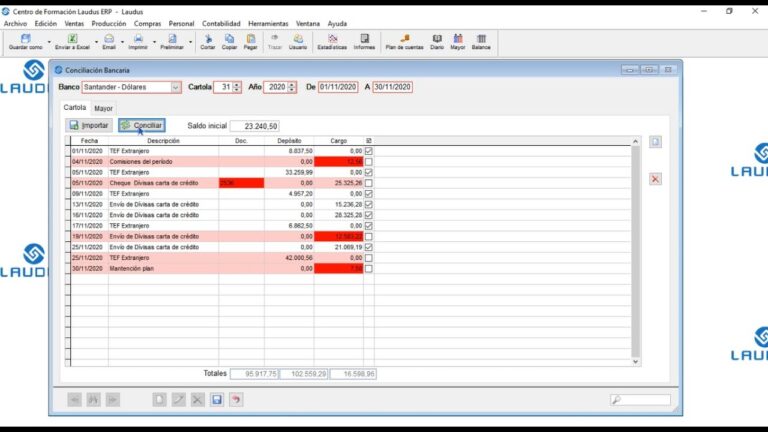Open dropdown arrow beside Guardar como

[49, 42]
